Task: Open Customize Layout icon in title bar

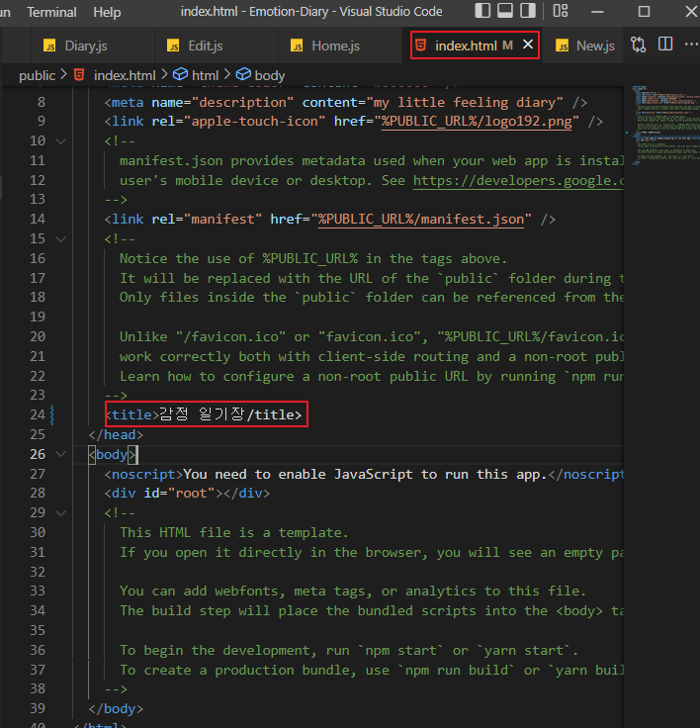Action: (x=561, y=11)
